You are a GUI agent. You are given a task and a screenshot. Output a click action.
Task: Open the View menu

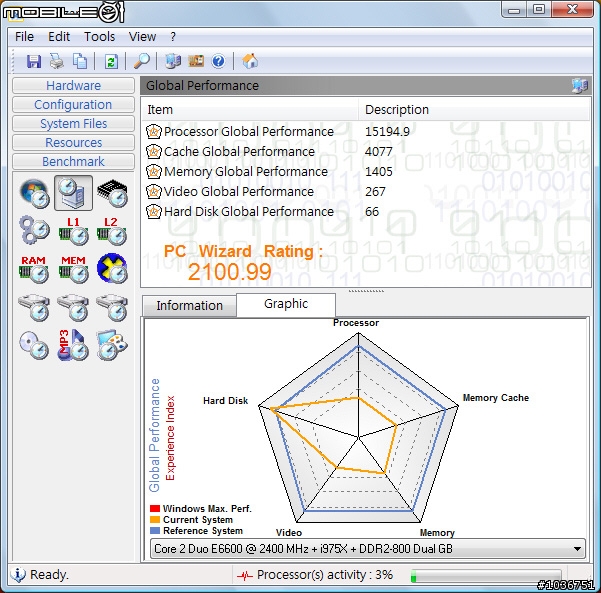pos(142,37)
